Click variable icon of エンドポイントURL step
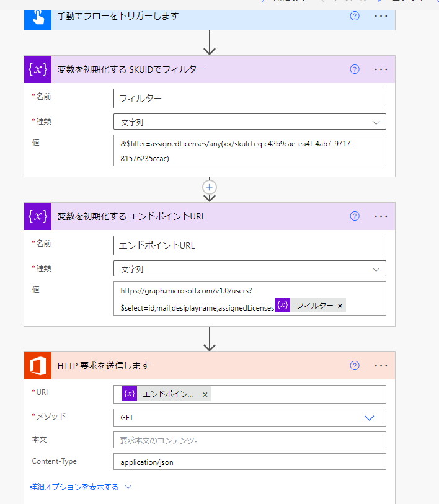 click(x=38, y=216)
